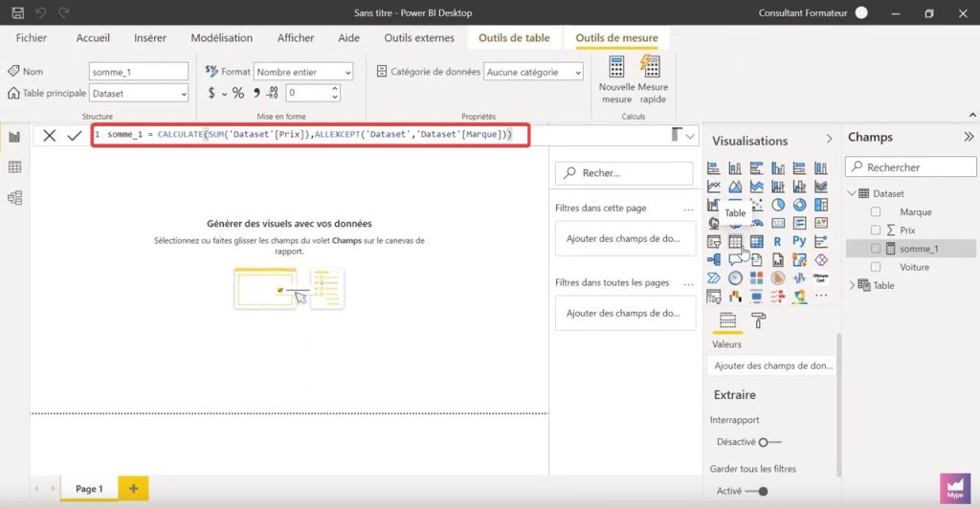Viewport: 980px width, 507px height.
Task: Cancel the formula with X
Action: 50,136
